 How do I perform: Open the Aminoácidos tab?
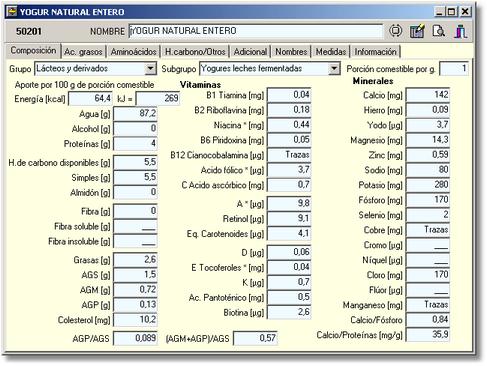pyautogui.click(x=133, y=52)
